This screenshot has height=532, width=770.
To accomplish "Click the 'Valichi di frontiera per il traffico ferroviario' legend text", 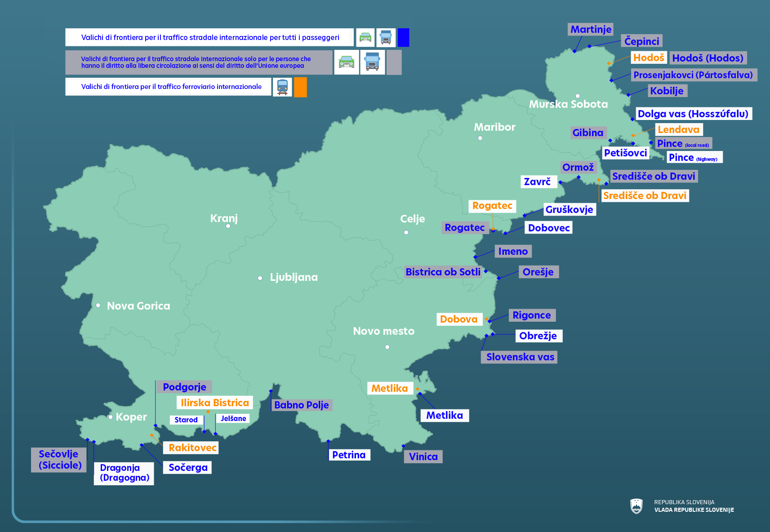I will tap(171, 87).
